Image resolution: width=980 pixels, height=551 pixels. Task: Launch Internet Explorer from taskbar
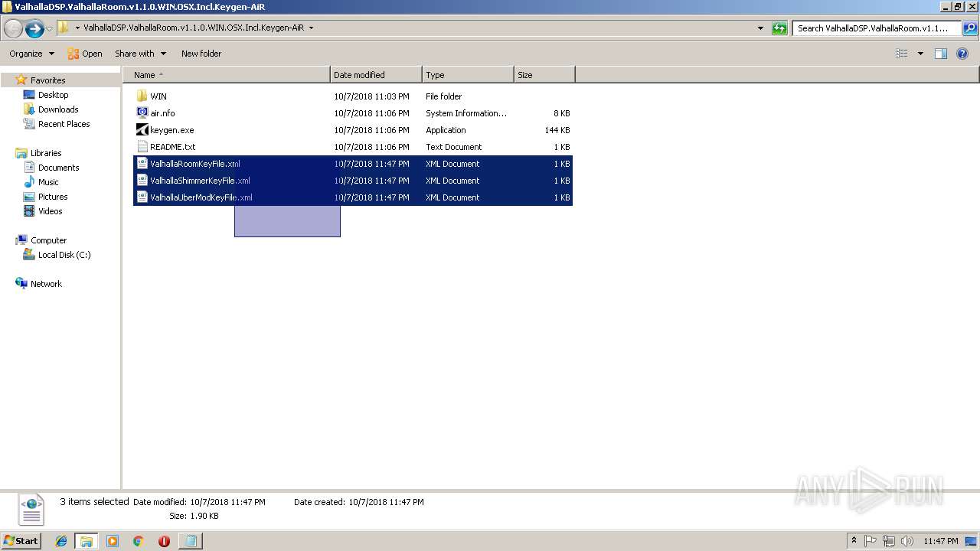(x=61, y=541)
